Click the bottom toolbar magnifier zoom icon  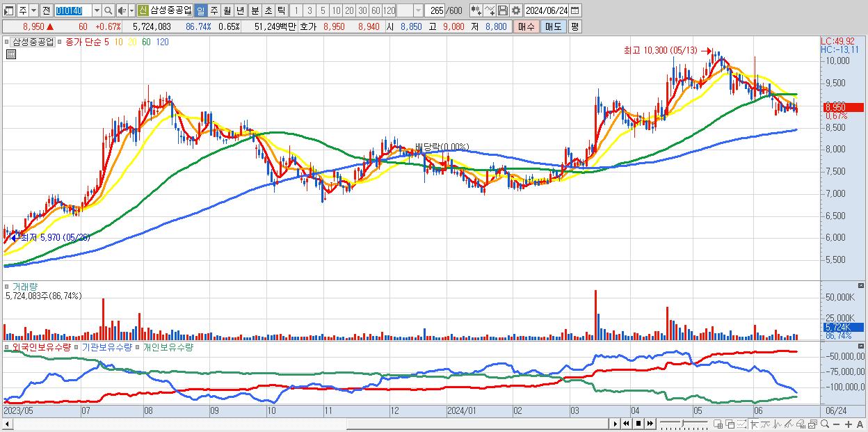click(824, 424)
